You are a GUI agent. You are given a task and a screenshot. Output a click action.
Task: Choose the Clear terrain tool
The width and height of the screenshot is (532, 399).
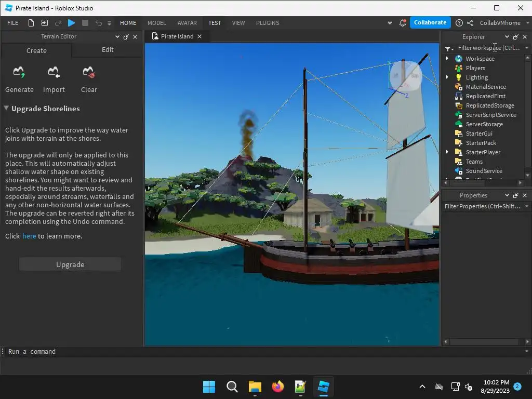coord(89,80)
